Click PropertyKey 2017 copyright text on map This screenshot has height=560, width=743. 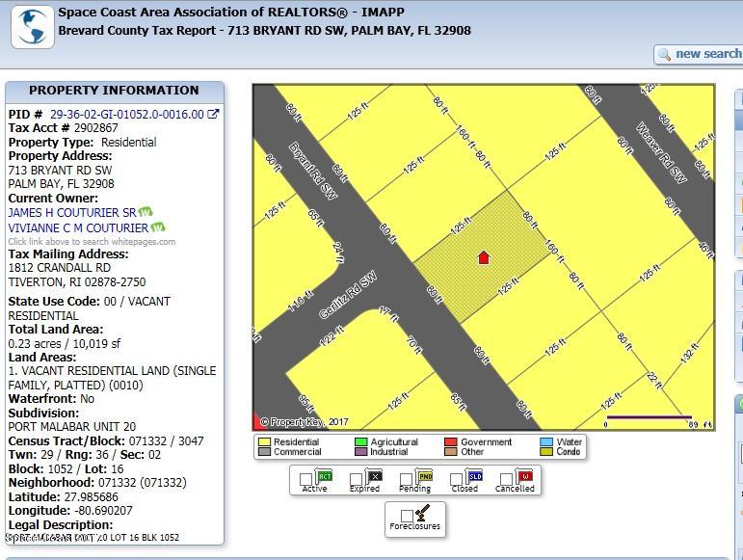[305, 421]
